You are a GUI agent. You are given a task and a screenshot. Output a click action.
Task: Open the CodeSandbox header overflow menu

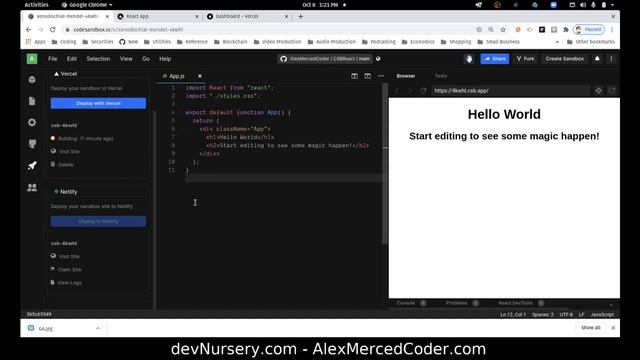click(x=611, y=59)
